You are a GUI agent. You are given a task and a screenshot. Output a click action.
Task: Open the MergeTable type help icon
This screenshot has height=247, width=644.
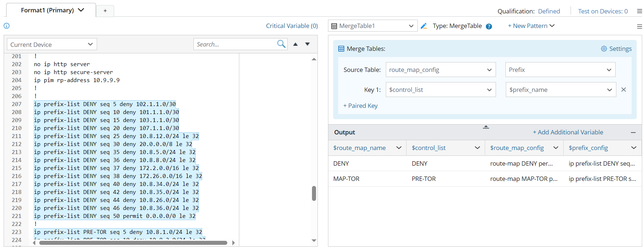(489, 26)
